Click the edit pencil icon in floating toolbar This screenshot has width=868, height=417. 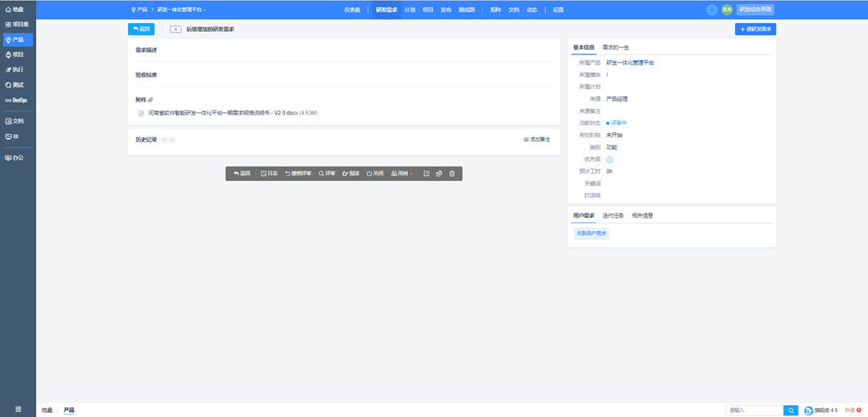pyautogui.click(x=426, y=174)
